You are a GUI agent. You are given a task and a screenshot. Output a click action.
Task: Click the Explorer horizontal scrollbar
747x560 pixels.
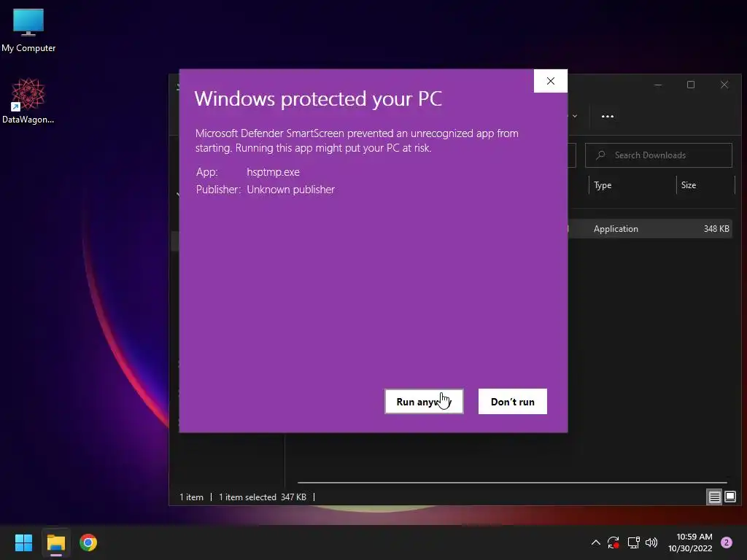(x=512, y=483)
